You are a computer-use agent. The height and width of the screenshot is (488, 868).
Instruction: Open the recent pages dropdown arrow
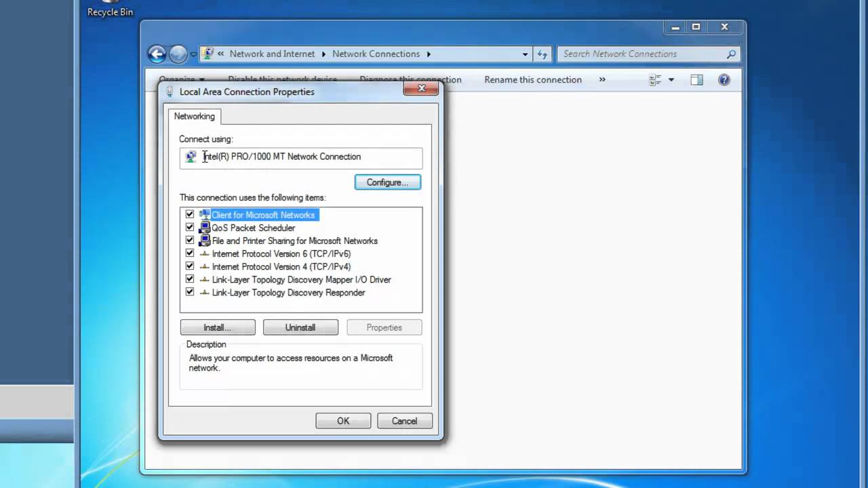(x=193, y=54)
